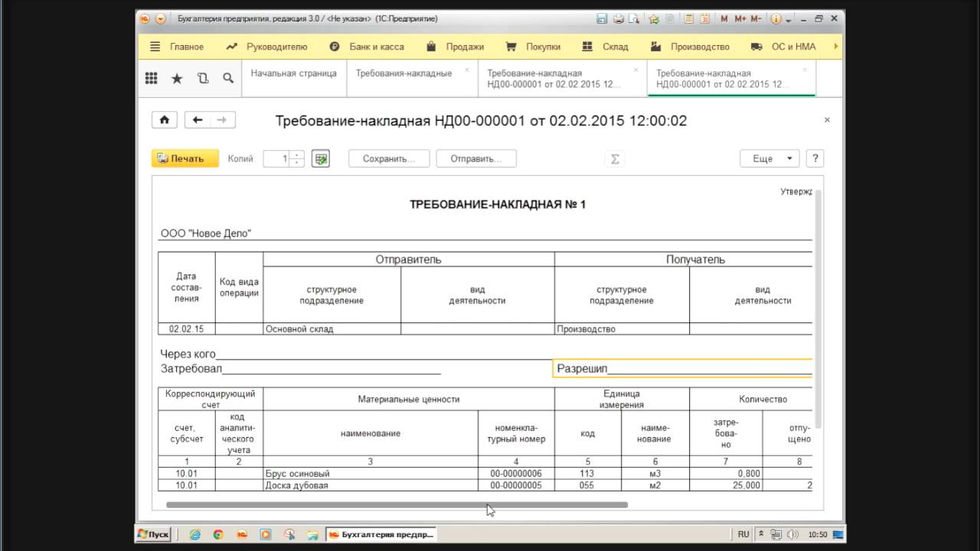The image size is (980, 551).
Task: Click the add-to-favorites icon in title bar
Action: point(654,18)
